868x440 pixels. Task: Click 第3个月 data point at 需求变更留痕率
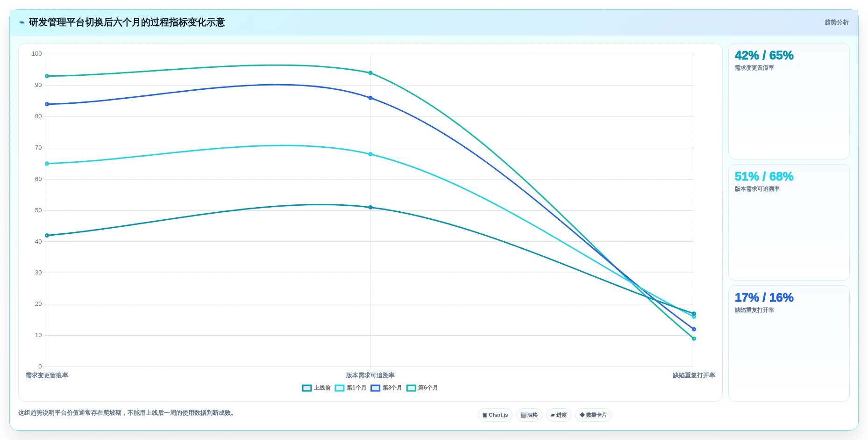click(47, 104)
